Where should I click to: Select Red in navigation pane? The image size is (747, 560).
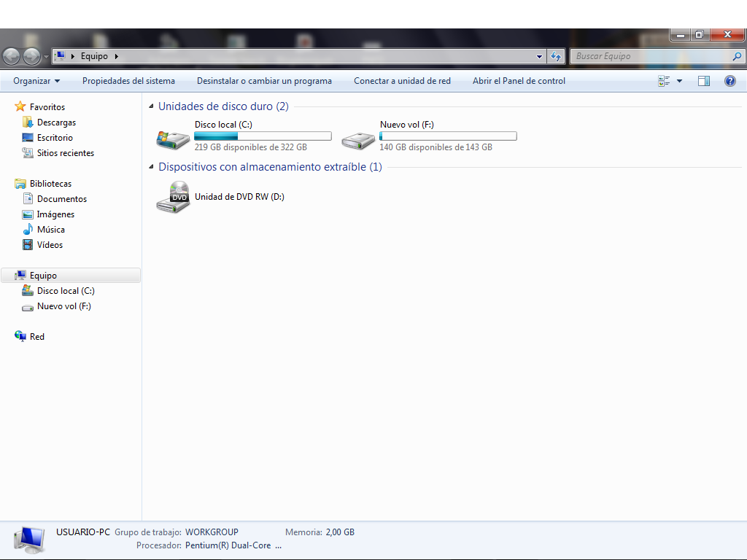(x=36, y=336)
